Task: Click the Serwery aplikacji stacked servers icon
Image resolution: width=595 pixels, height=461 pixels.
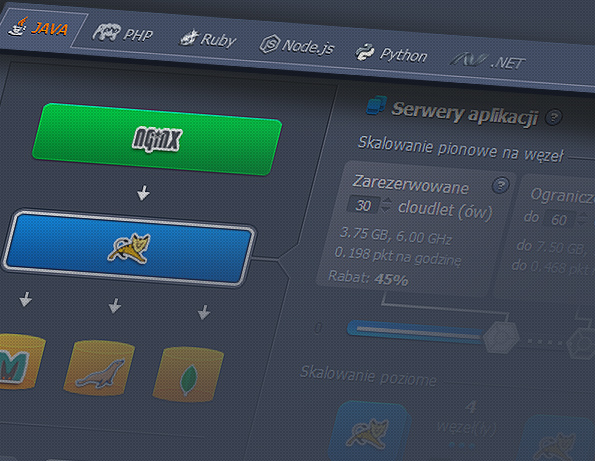Action: [x=376, y=105]
